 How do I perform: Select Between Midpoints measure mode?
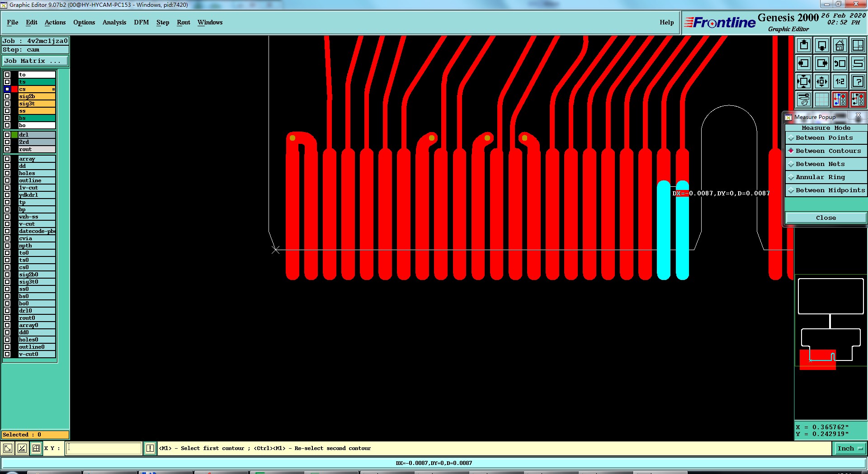[x=826, y=190]
